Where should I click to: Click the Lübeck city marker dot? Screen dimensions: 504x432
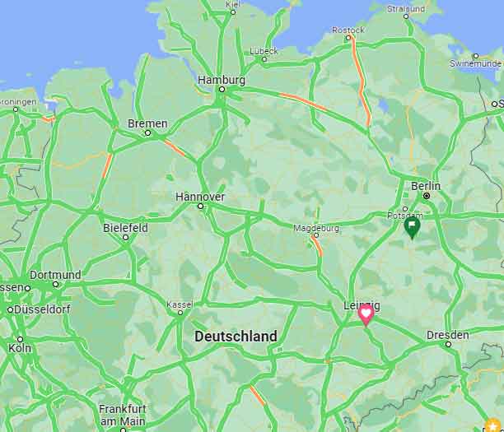tap(264, 59)
